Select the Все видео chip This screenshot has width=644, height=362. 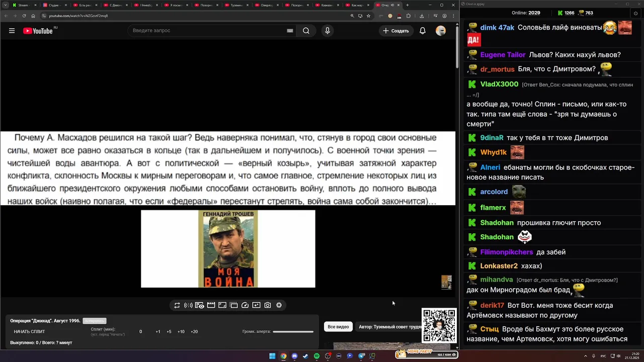coord(338,327)
